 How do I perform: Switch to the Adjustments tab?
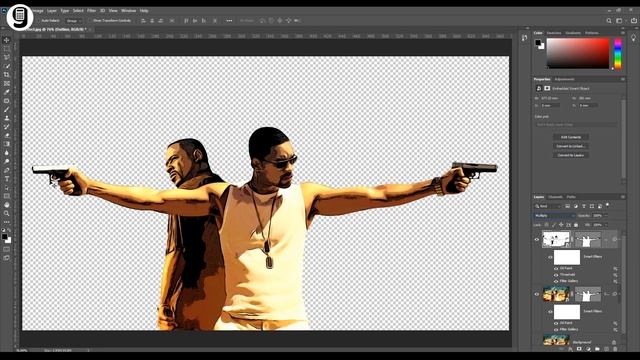click(564, 79)
